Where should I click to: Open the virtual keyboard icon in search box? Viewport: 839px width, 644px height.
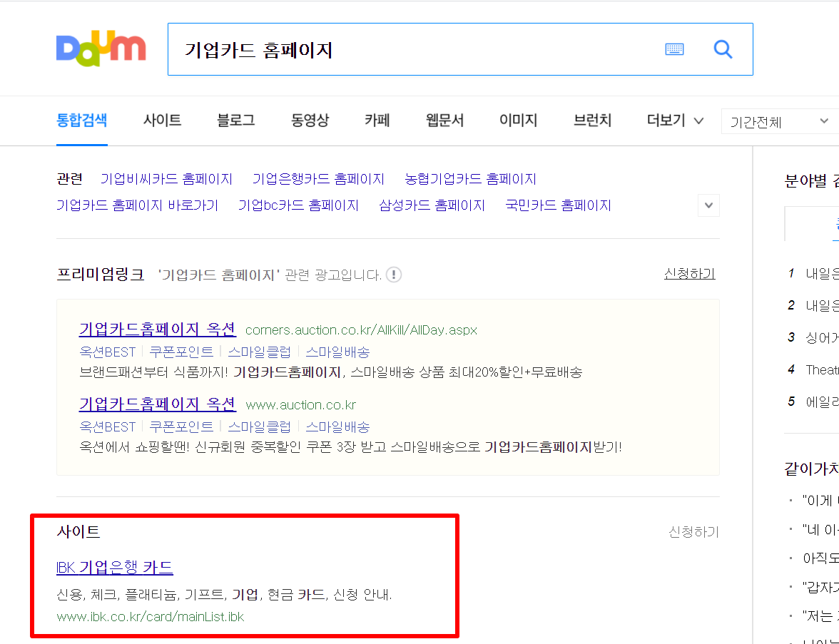pos(674,49)
